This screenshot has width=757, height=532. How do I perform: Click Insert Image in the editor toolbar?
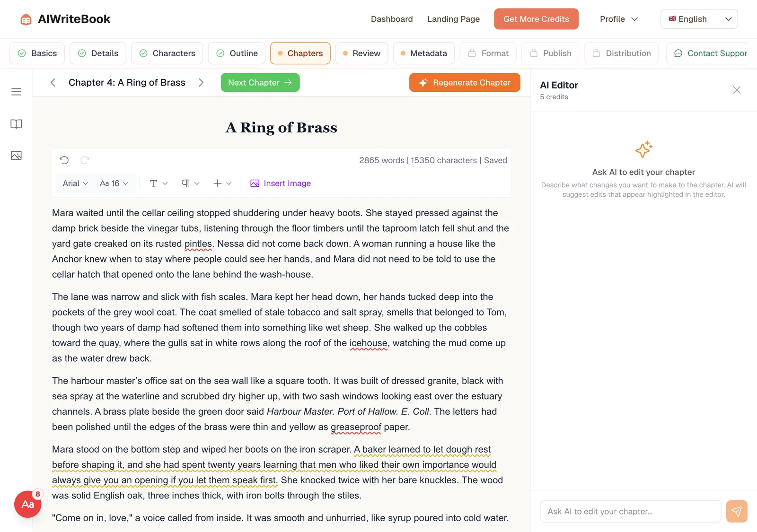[x=281, y=183]
